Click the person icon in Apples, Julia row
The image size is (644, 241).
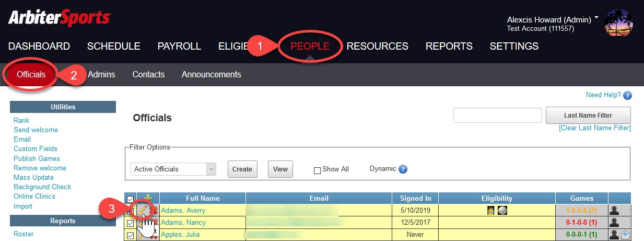[614, 235]
